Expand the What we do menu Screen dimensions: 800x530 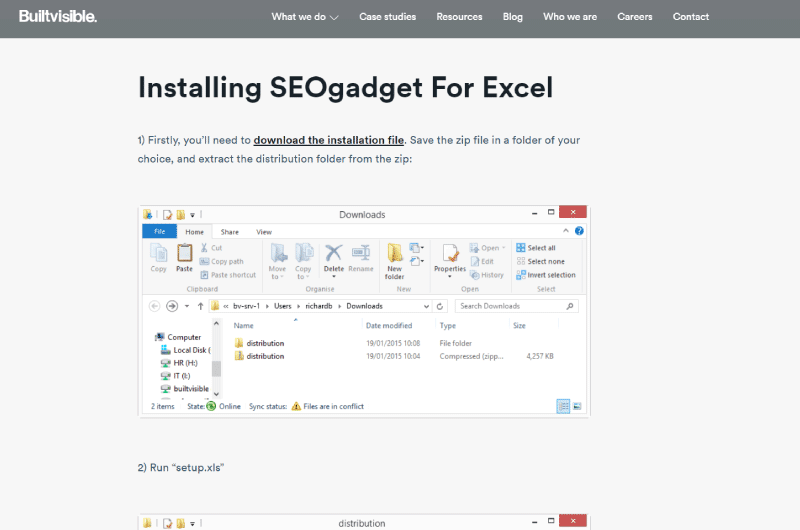305,17
